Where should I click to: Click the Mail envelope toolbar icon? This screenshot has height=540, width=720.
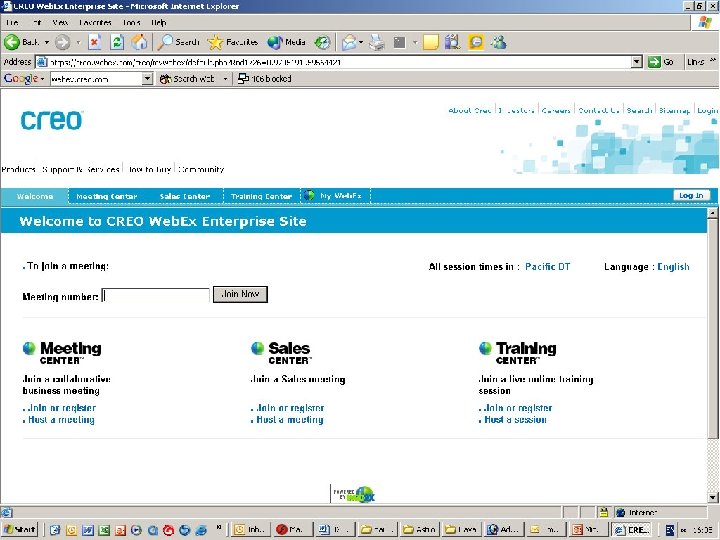coord(349,43)
